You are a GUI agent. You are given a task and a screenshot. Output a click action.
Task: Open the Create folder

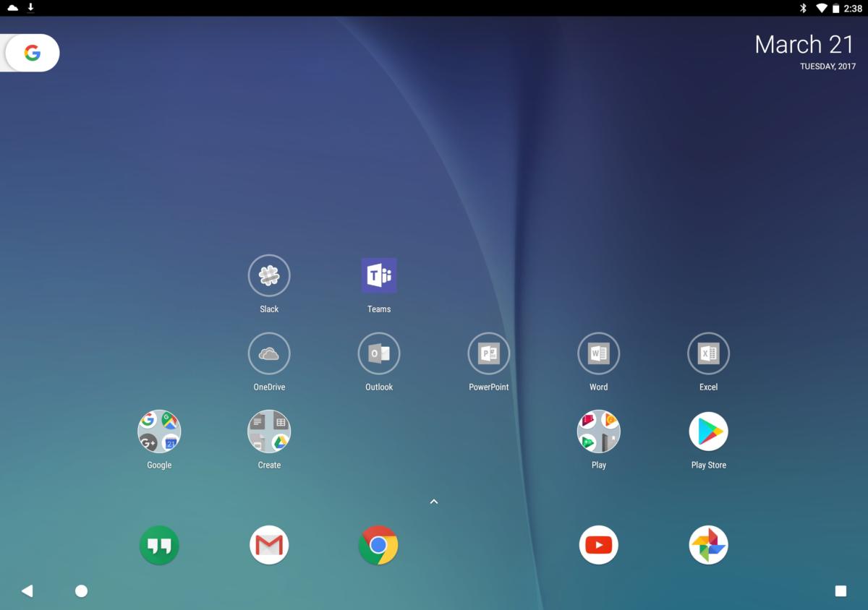pos(269,431)
